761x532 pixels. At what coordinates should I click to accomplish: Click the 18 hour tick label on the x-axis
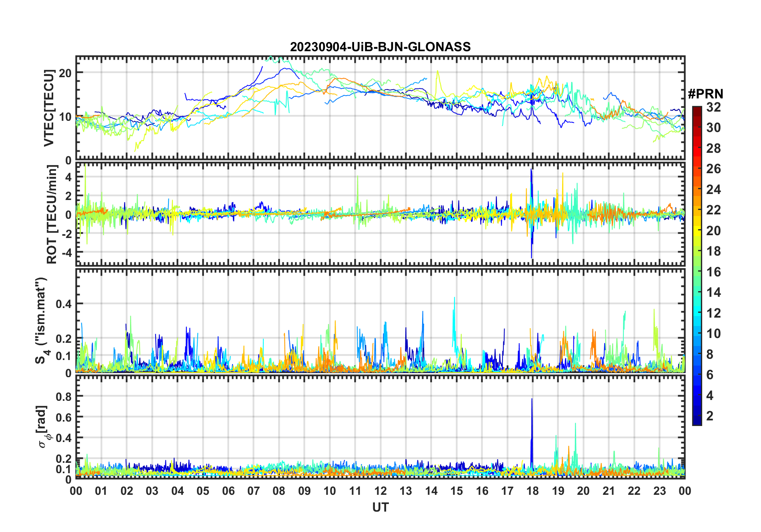tap(533, 491)
